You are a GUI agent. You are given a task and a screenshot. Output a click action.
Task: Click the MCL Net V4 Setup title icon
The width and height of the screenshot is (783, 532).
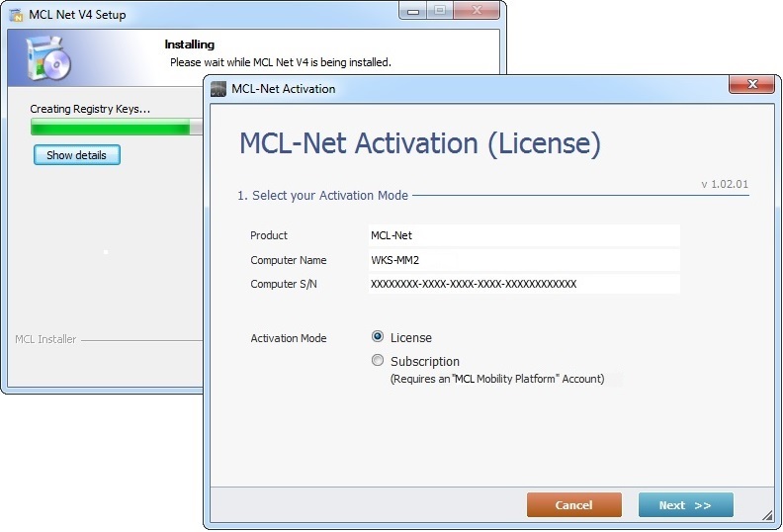tap(16, 15)
